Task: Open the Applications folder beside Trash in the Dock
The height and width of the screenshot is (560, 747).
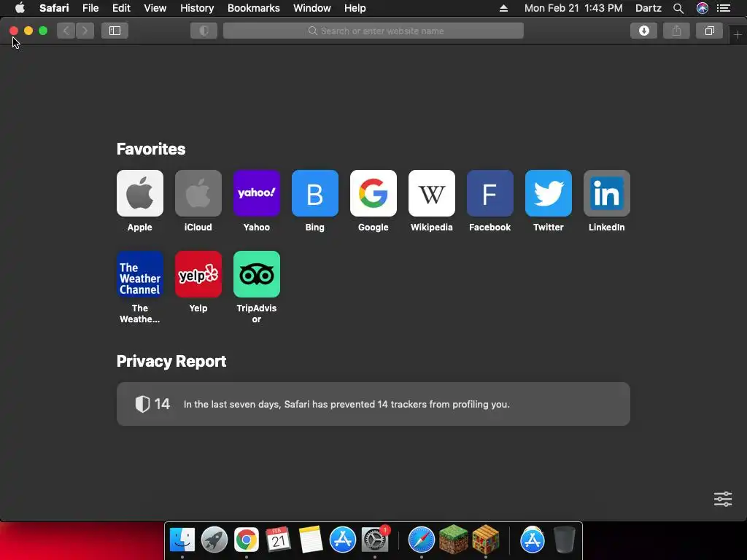Action: click(x=532, y=540)
